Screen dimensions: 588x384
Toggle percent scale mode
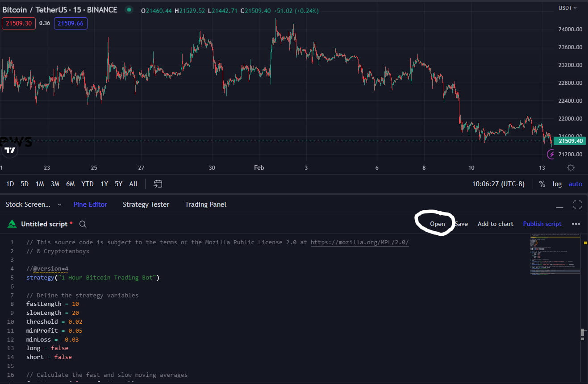[x=542, y=184]
